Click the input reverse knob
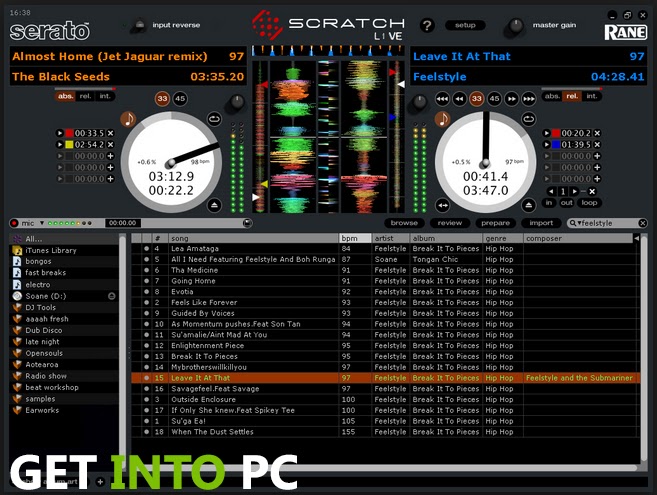This screenshot has height=495, width=657. 139,25
